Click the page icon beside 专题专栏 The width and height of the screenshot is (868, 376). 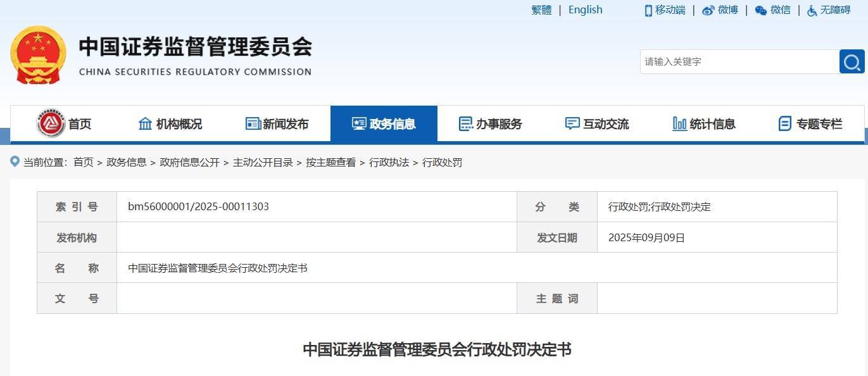pos(785,123)
